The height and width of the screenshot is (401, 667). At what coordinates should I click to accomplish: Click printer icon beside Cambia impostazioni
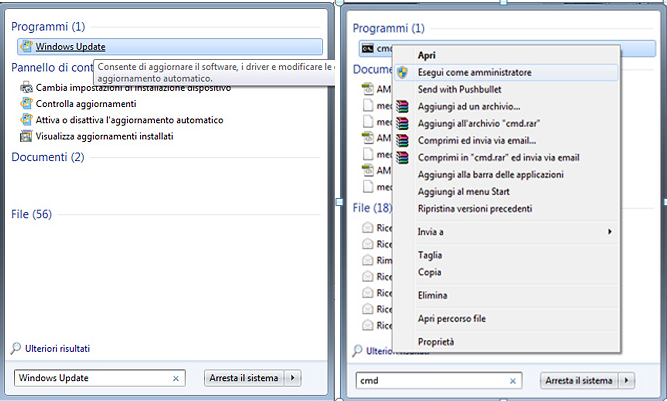click(26, 87)
